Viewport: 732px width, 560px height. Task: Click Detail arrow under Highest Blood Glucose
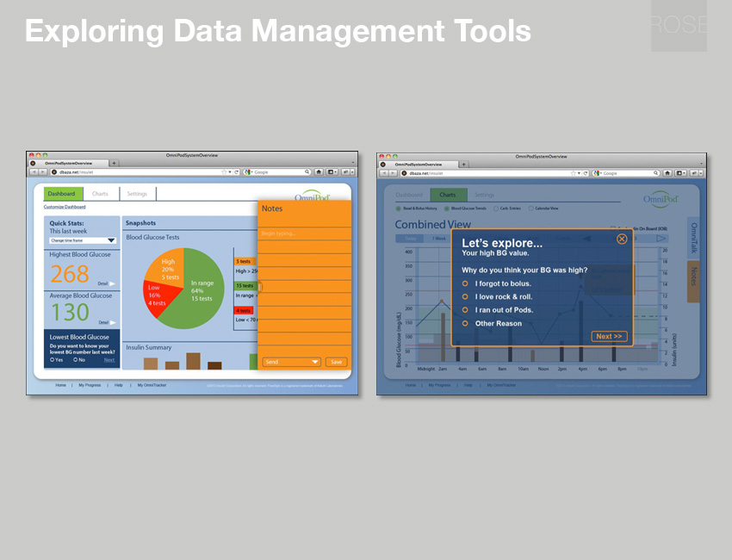(x=113, y=283)
